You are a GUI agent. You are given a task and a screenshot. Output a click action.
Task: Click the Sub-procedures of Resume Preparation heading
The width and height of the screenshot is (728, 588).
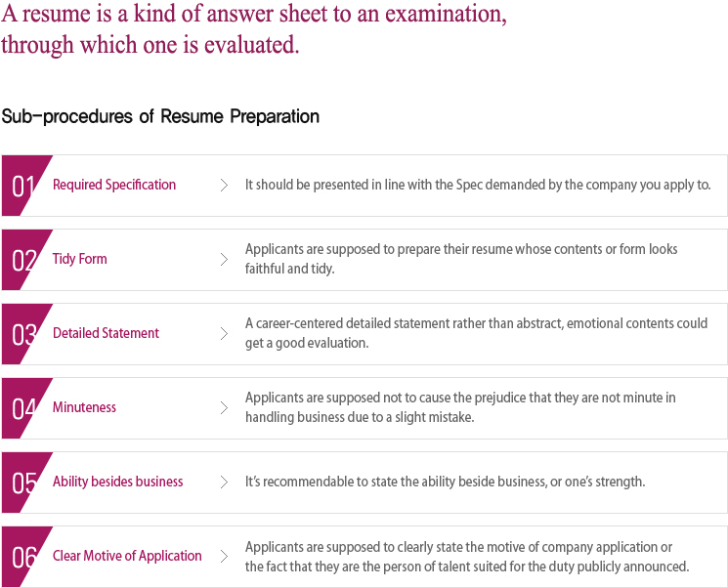click(160, 116)
